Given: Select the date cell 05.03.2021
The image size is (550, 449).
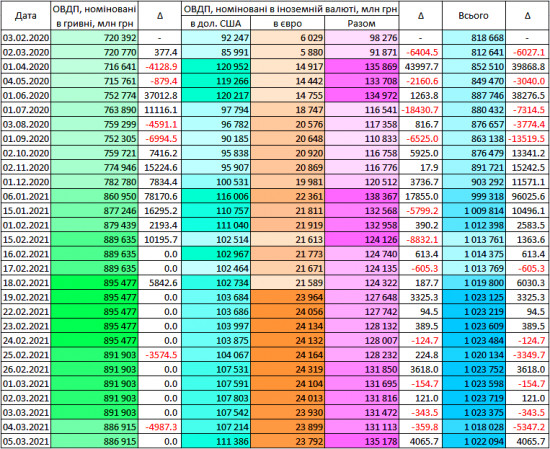Looking at the screenshot, I should tap(26, 441).
